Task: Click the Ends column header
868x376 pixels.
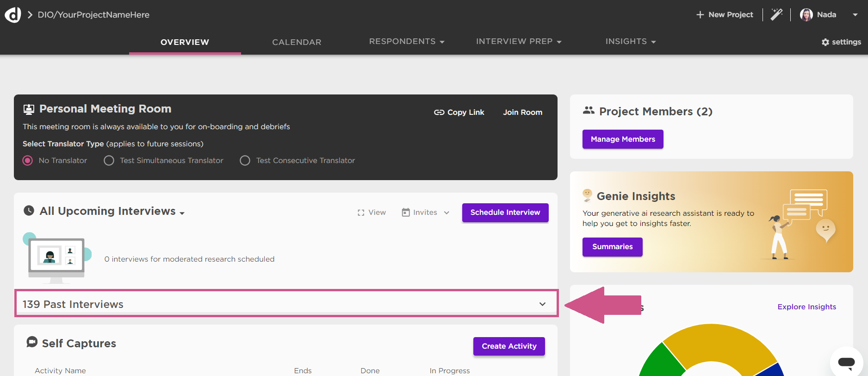Action: (303, 371)
